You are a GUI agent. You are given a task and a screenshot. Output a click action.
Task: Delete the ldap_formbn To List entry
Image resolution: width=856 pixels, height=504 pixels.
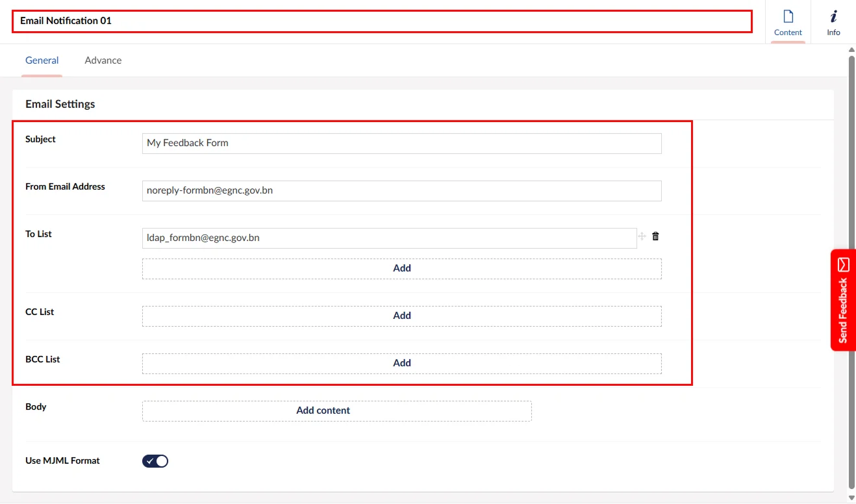[x=655, y=237]
